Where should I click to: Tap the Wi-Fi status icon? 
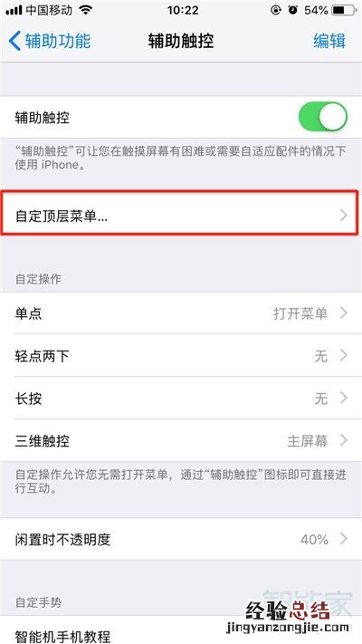click(x=85, y=10)
